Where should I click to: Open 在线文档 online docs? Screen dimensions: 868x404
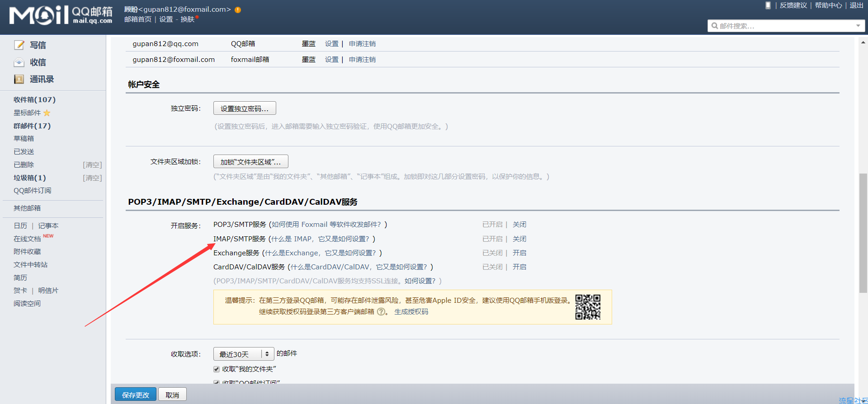[27, 239]
